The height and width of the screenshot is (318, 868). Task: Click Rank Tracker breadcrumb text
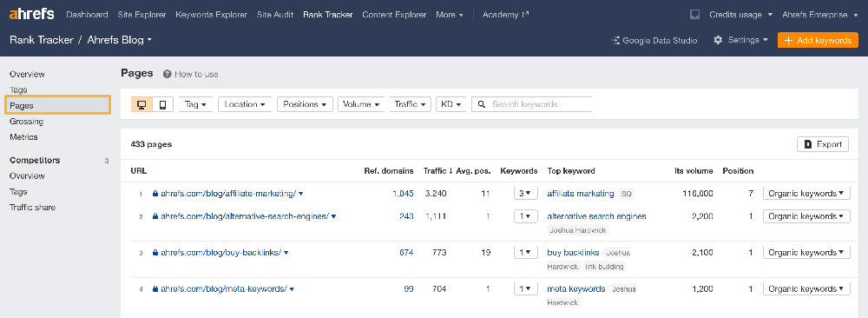[41, 40]
